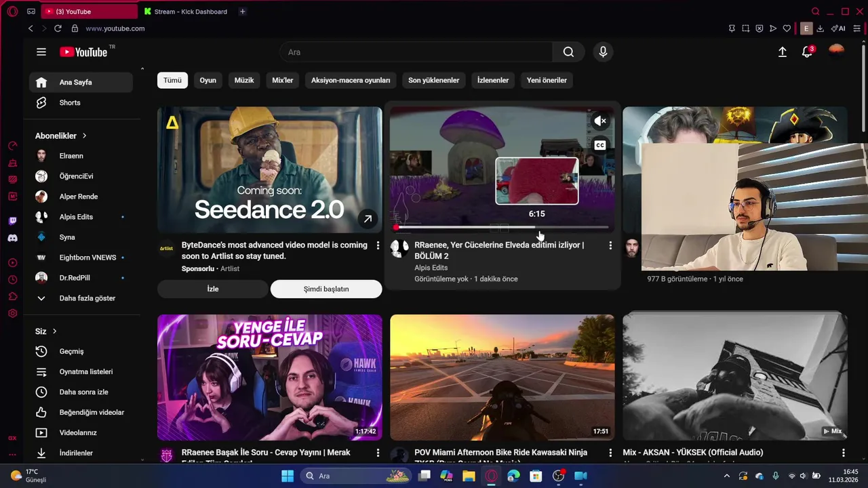This screenshot has width=868, height=488.
Task: Expand the Siz section
Action: (x=46, y=331)
